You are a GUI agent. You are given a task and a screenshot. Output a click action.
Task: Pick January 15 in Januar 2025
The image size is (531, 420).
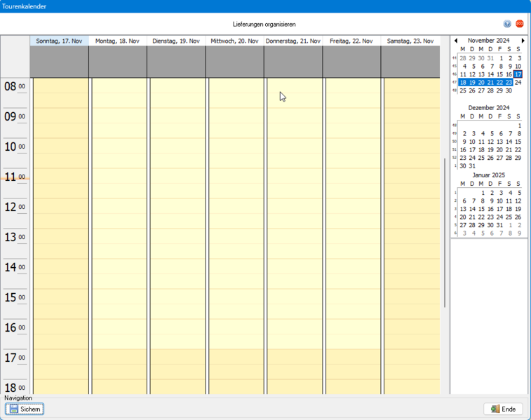coord(481,209)
